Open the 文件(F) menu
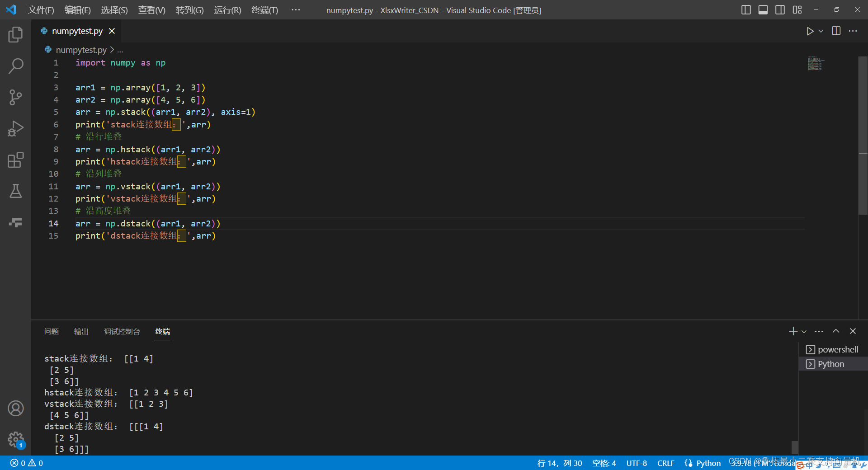868x470 pixels. click(x=41, y=10)
